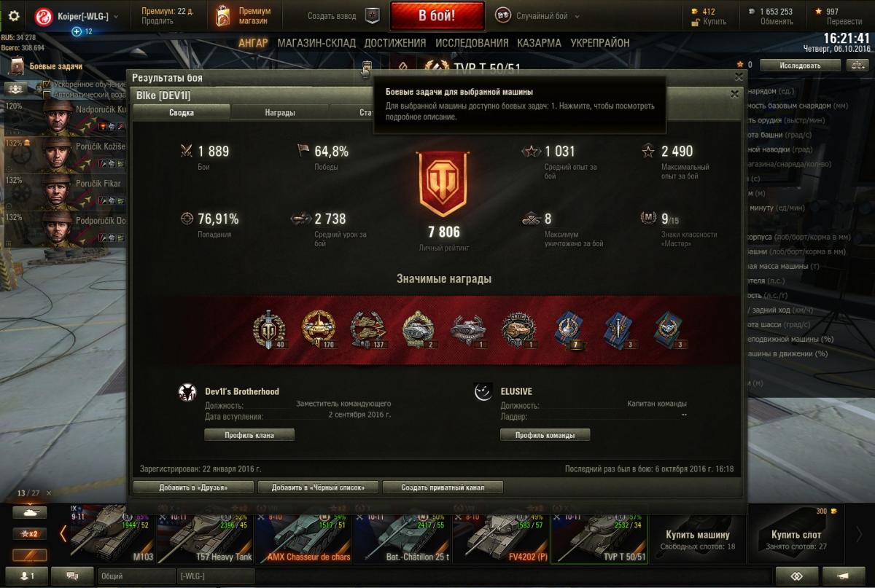Focus the Общий chat channel field
Screen dimensions: 875x588
tap(136, 576)
